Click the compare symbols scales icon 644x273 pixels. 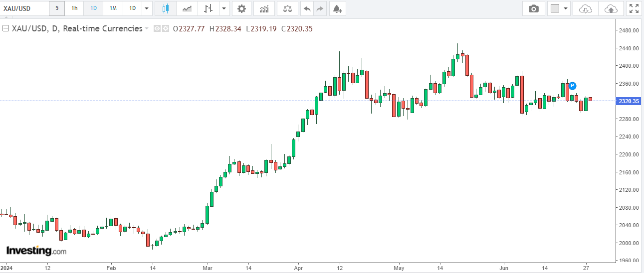(x=287, y=8)
